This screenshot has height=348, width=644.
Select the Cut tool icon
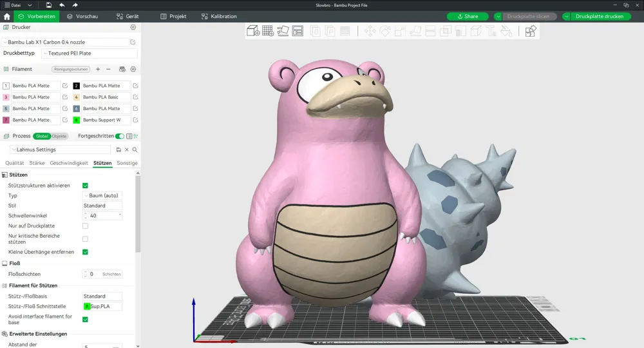tap(430, 31)
